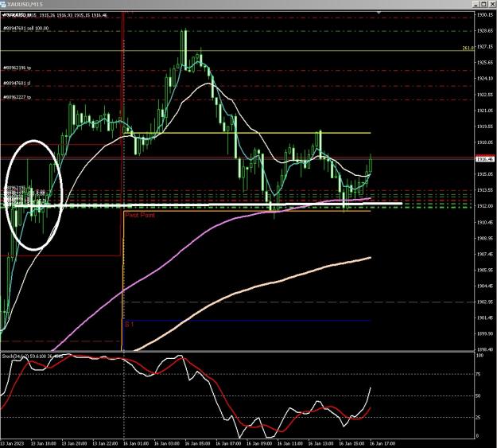497x448 pixels.
Task: Click the stochastic scale level 50
Action: (x=479, y=396)
